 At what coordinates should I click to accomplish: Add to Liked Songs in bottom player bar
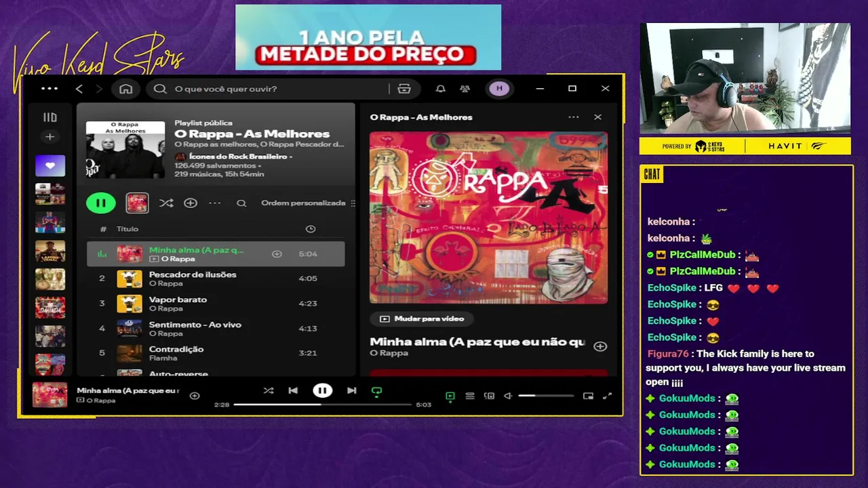195,395
